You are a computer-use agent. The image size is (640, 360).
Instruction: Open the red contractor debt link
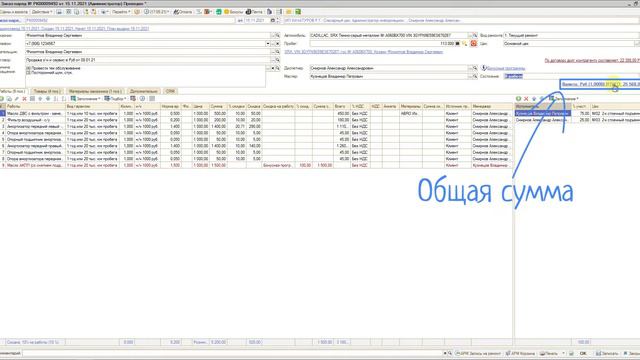592,60
